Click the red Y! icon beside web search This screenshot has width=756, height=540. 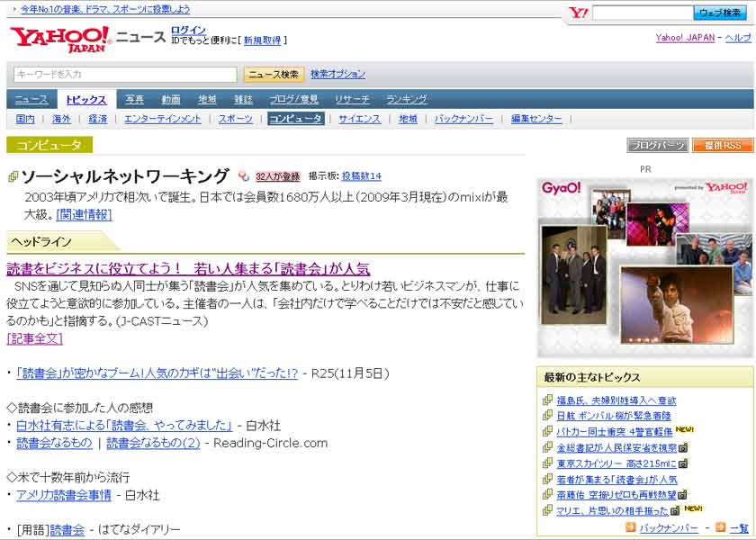tap(579, 13)
